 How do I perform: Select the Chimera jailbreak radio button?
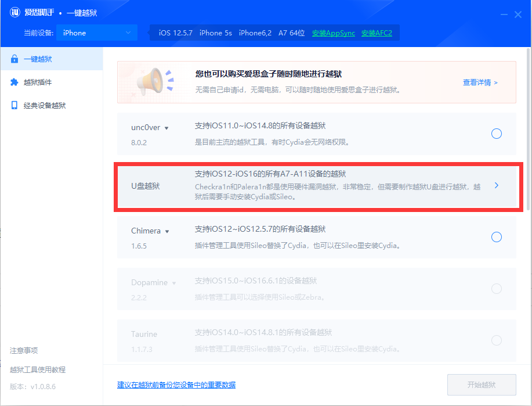496,237
